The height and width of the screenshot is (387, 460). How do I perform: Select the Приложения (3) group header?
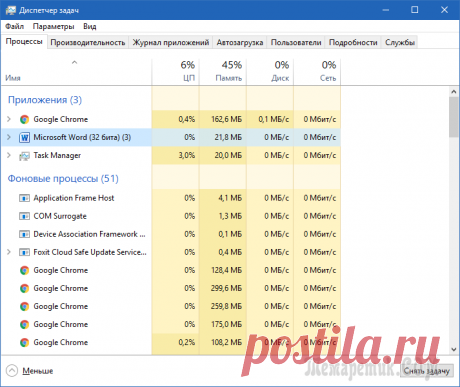pos(45,100)
